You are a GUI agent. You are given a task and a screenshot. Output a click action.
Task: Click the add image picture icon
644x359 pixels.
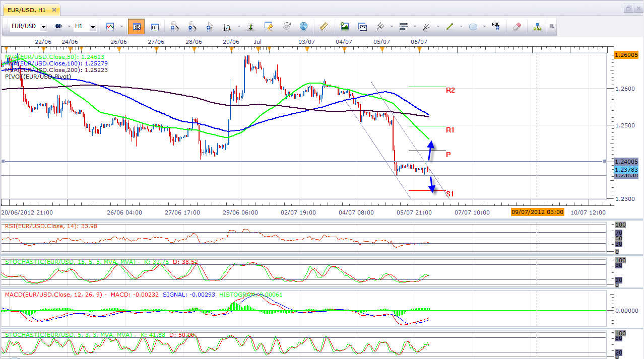pyautogui.click(x=345, y=26)
